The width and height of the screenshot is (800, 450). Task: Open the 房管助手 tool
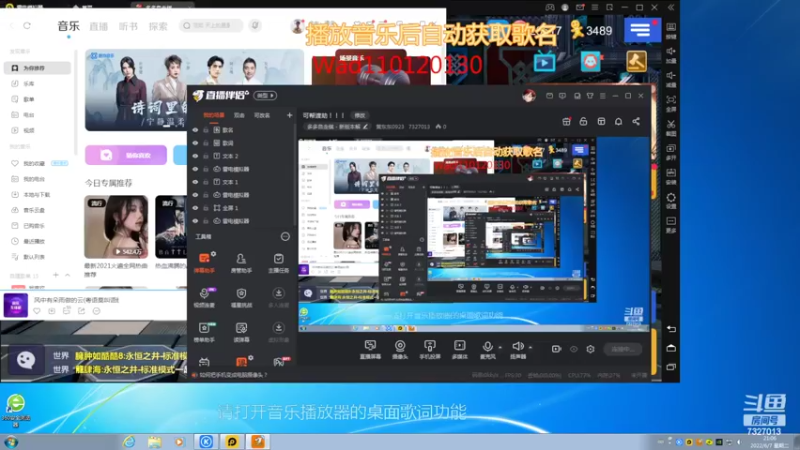(241, 262)
